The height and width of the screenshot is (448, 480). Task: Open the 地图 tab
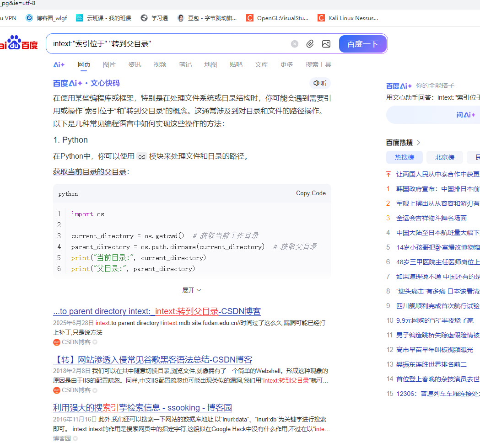click(x=210, y=64)
